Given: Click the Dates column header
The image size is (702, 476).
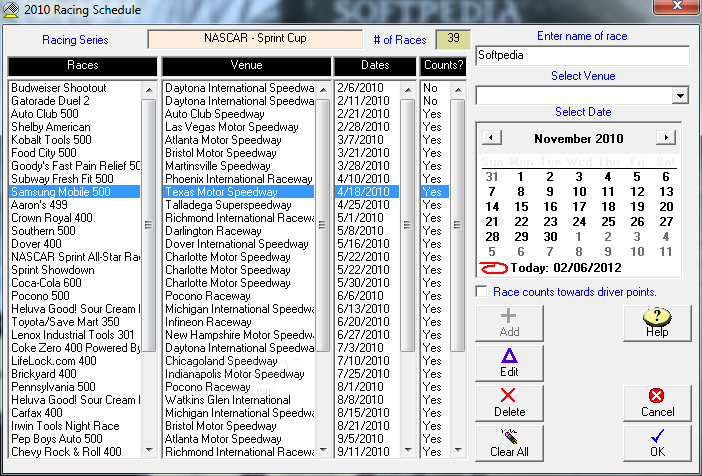Looking at the screenshot, I should [x=375, y=65].
